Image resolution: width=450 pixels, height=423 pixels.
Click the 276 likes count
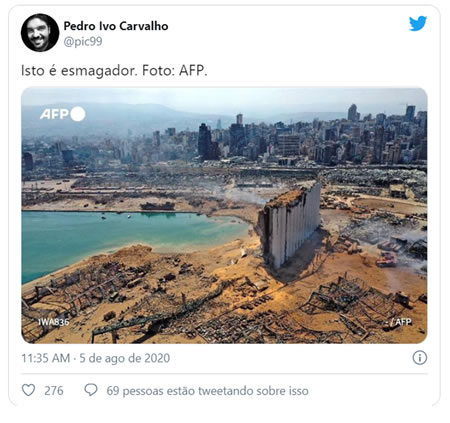click(x=54, y=391)
